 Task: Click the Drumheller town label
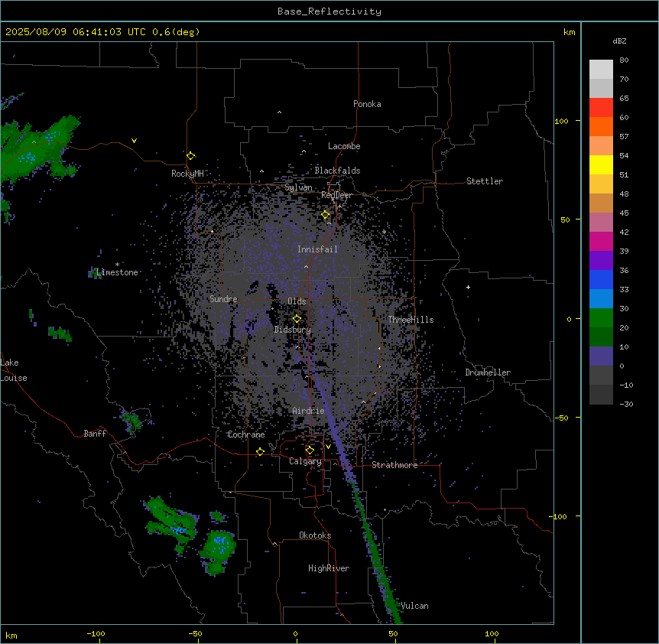click(488, 372)
